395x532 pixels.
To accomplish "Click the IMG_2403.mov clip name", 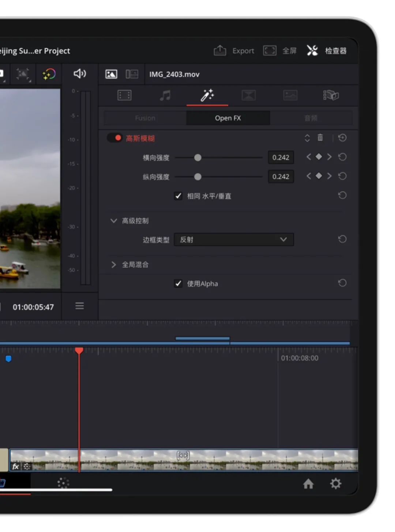I will tap(174, 74).
